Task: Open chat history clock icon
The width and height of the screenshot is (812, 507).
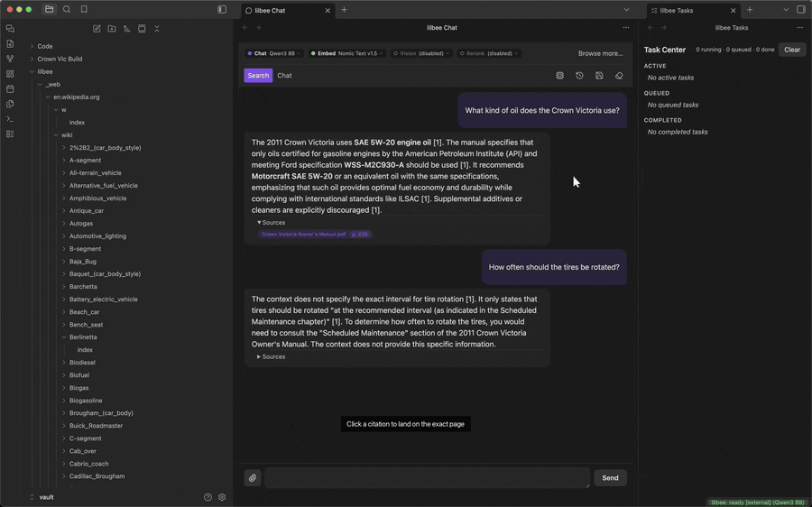Action: [579, 76]
